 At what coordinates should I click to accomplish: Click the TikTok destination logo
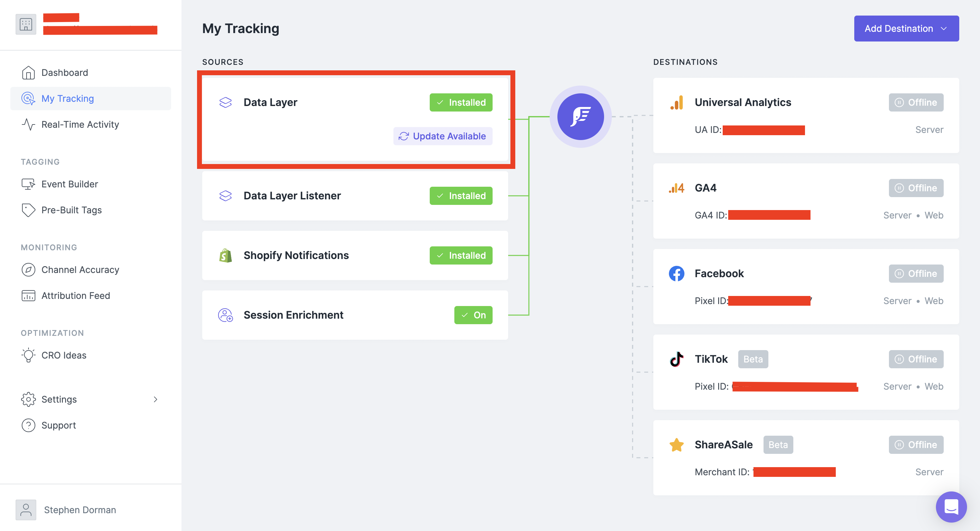(676, 359)
